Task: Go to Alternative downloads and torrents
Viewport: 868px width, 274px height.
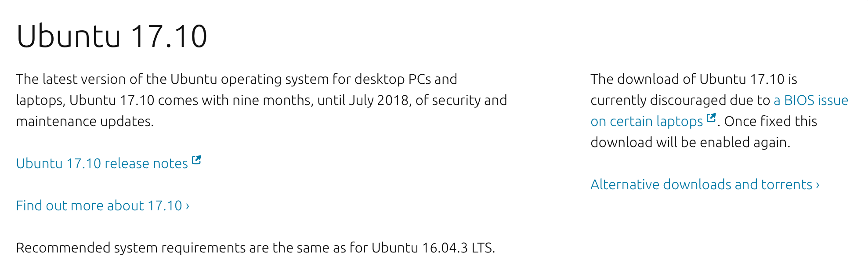Action: click(701, 184)
